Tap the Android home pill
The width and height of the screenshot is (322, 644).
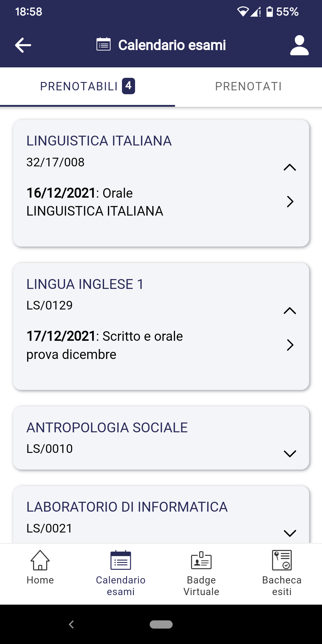click(161, 624)
